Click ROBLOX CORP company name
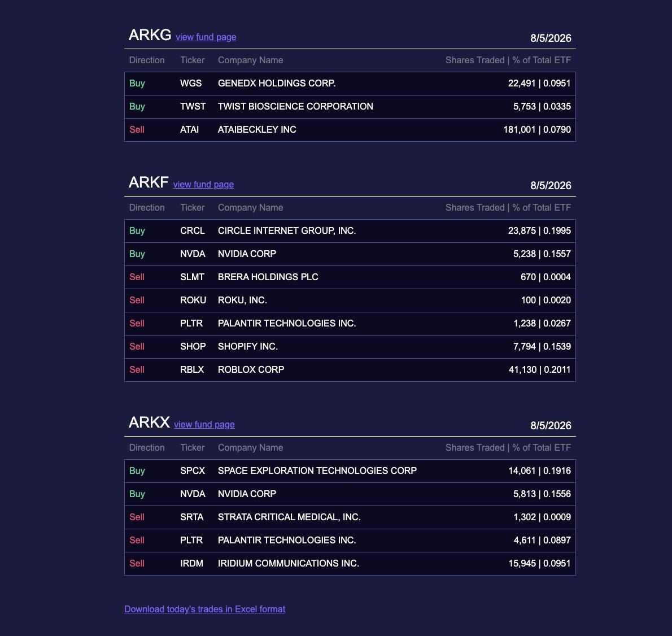The height and width of the screenshot is (636, 672). pos(251,369)
